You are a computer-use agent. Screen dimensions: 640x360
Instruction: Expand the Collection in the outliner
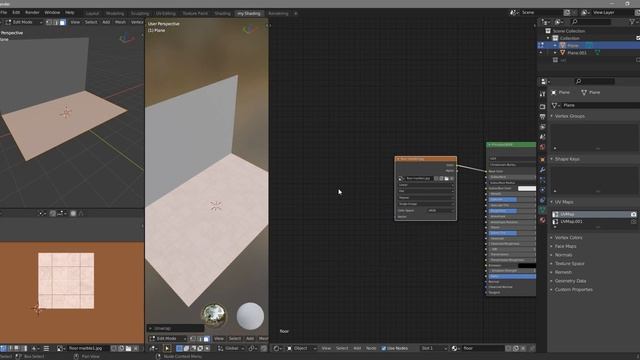(x=548, y=38)
